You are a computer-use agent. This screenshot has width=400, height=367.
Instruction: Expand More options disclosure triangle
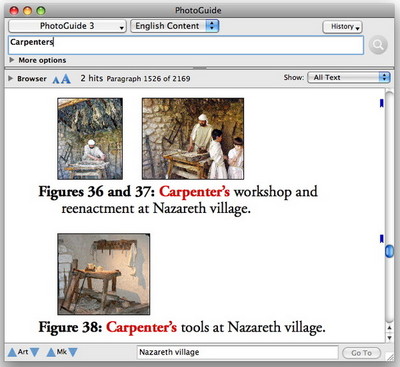[12, 60]
